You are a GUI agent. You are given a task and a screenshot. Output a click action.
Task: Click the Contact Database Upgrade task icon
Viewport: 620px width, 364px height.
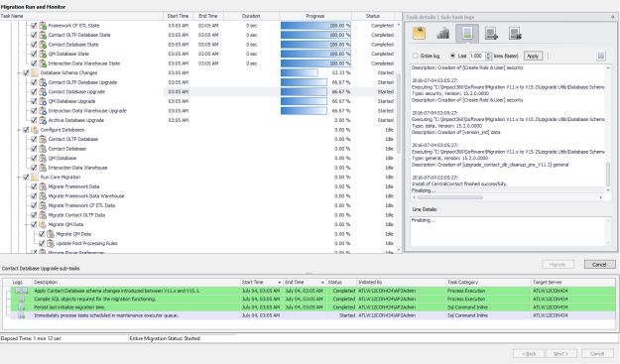pos(43,92)
